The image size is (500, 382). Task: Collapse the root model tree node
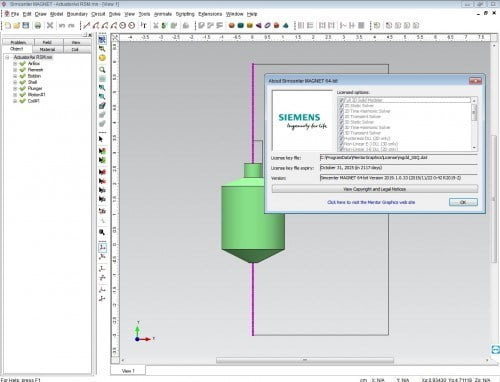click(x=7, y=57)
